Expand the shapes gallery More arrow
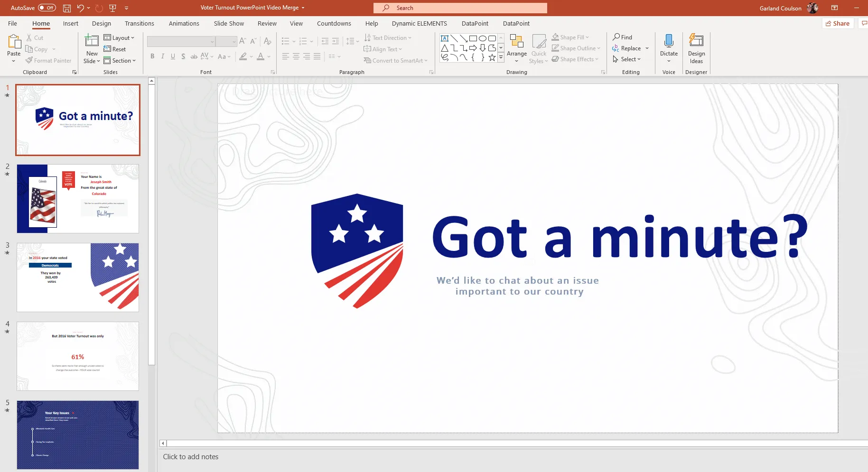 tap(501, 57)
